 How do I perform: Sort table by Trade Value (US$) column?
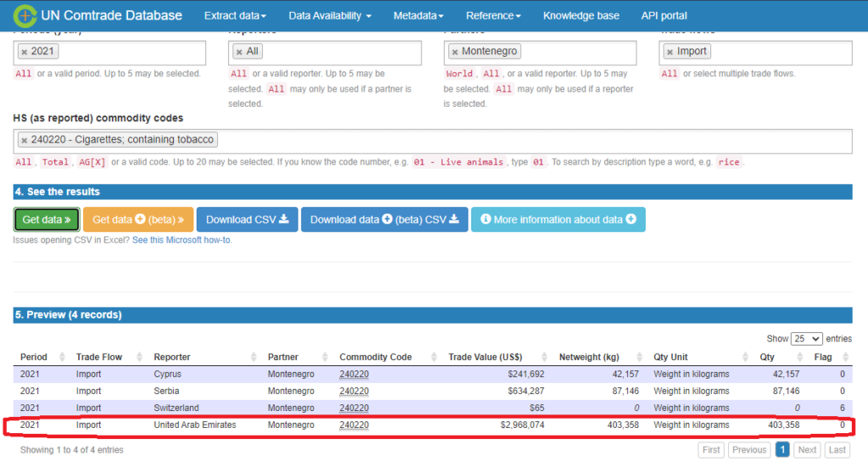(497, 357)
